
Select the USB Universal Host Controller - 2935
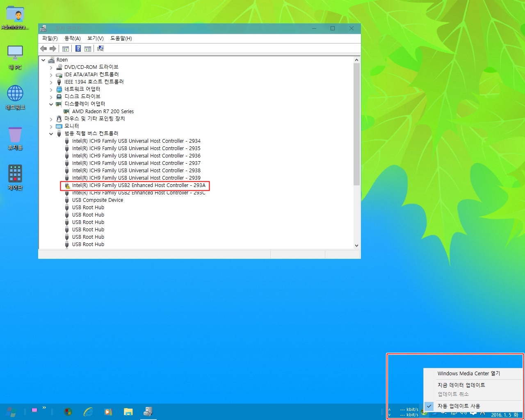click(136, 148)
